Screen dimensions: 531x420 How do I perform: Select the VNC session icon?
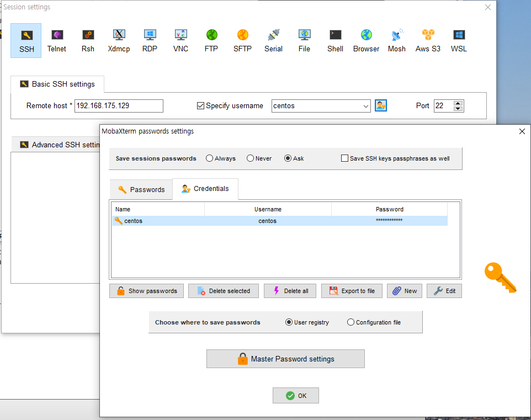pyautogui.click(x=180, y=41)
